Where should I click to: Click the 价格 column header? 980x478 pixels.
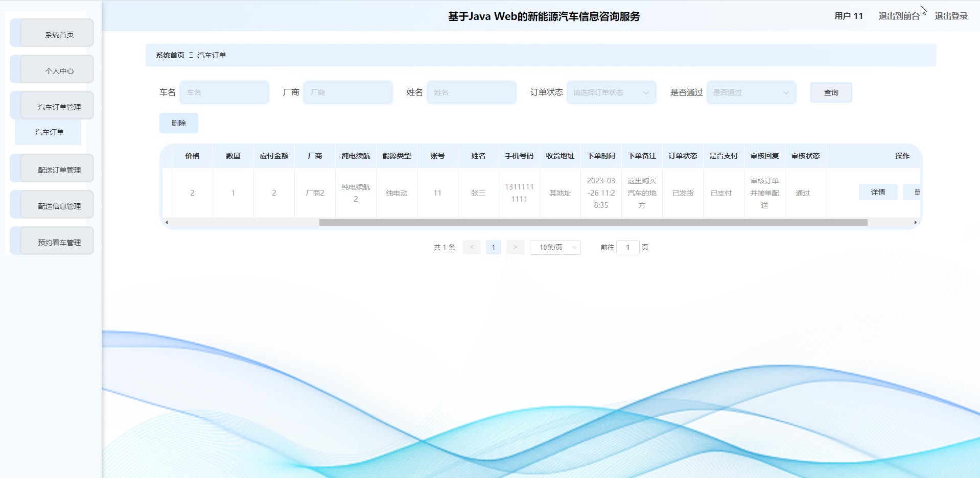tap(192, 156)
